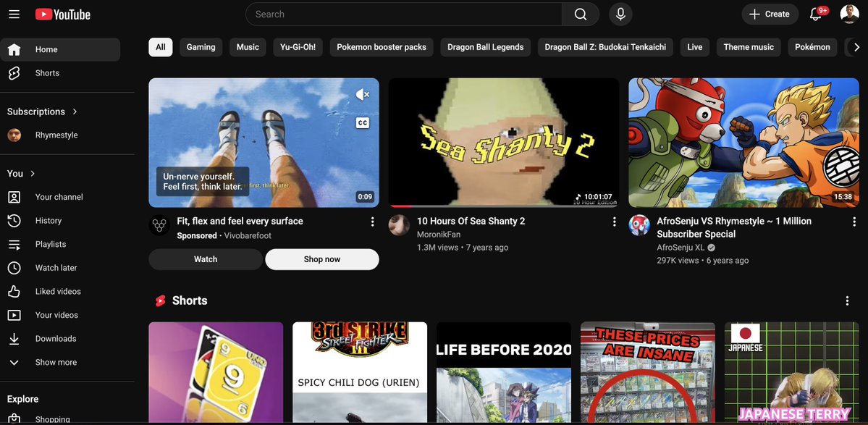
Task: Open Your videos in sidebar
Action: pyautogui.click(x=60, y=315)
